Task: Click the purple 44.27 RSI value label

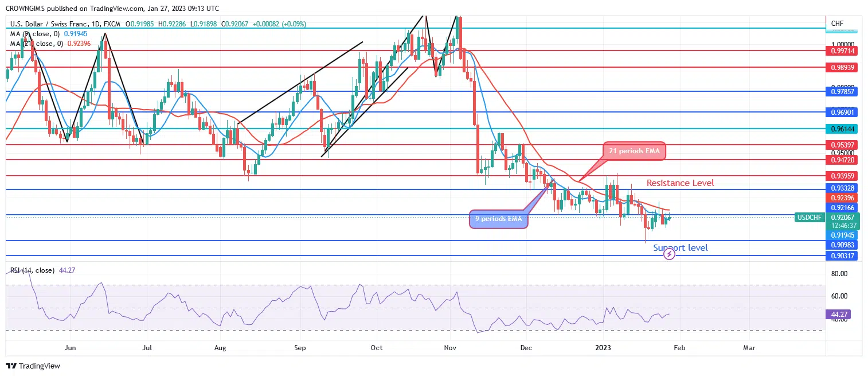Action: [840, 315]
